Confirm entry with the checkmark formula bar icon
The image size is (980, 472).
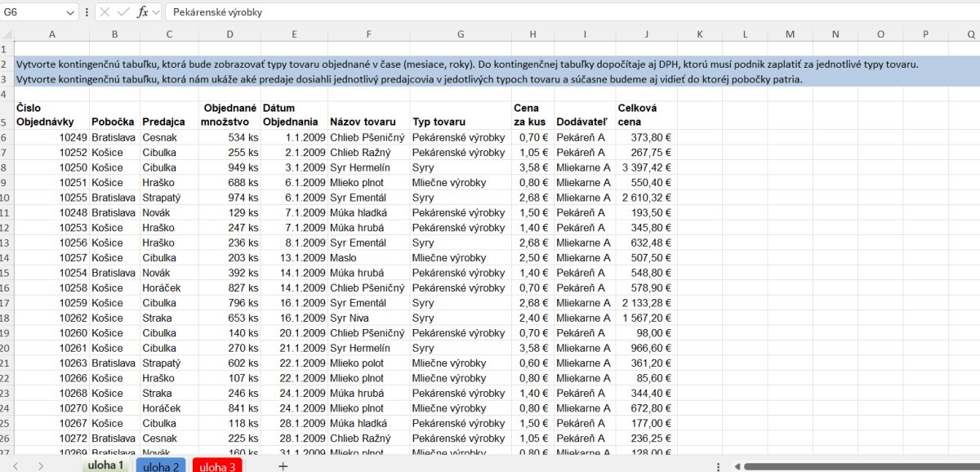point(124,12)
